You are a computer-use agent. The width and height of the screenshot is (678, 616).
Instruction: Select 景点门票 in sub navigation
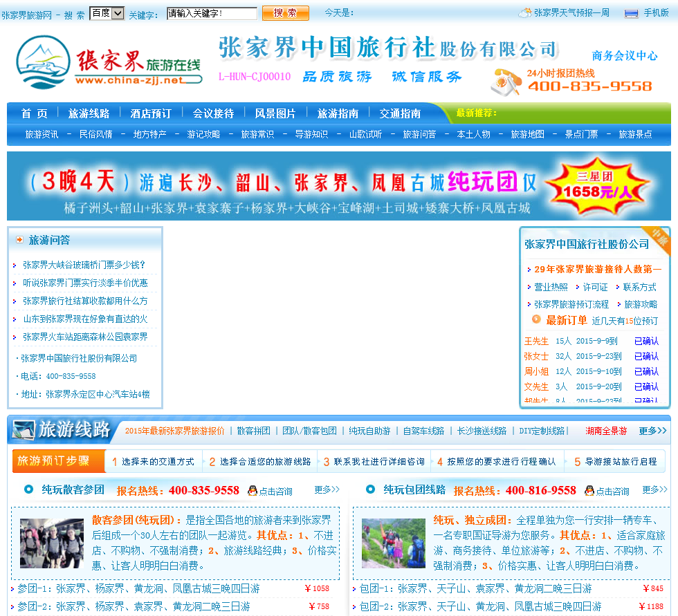[581, 134]
